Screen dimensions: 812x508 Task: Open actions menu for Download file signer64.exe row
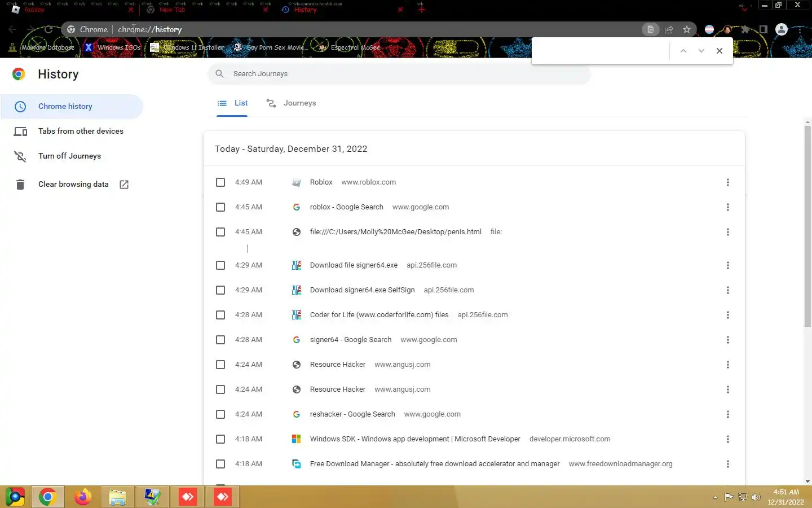click(x=728, y=265)
